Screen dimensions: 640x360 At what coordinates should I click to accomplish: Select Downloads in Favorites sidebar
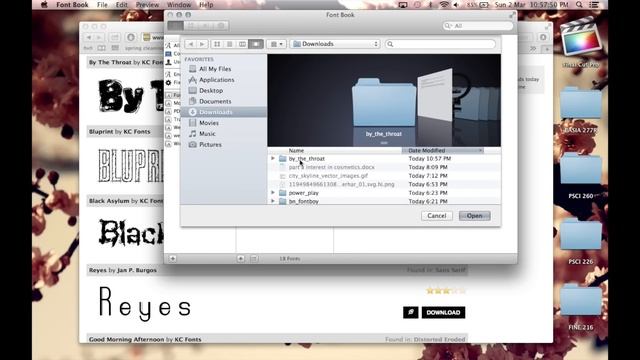tap(216, 112)
